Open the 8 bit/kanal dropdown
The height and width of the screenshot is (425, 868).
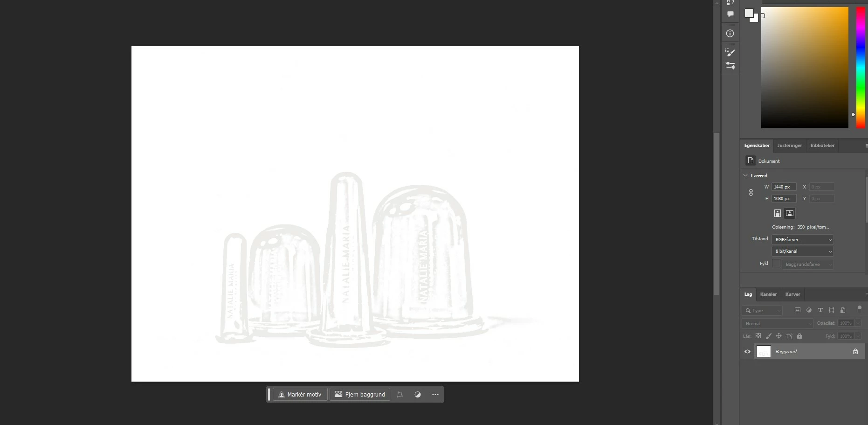click(802, 251)
